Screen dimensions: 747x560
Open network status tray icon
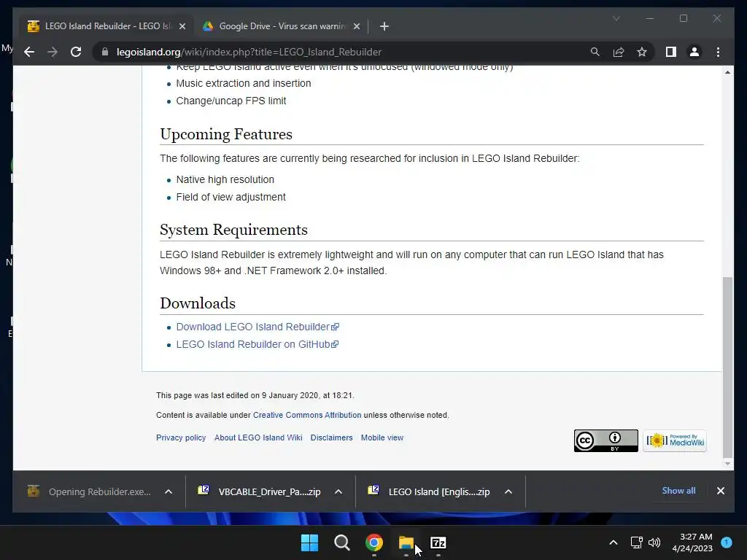click(x=636, y=542)
